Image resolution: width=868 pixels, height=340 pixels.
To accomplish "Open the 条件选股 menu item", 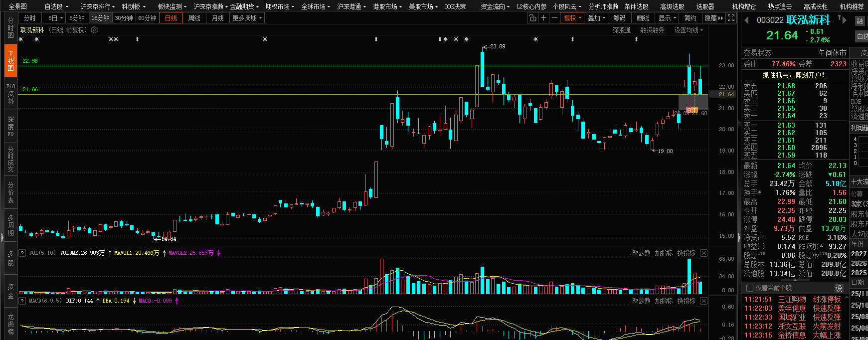I will point(636,6).
